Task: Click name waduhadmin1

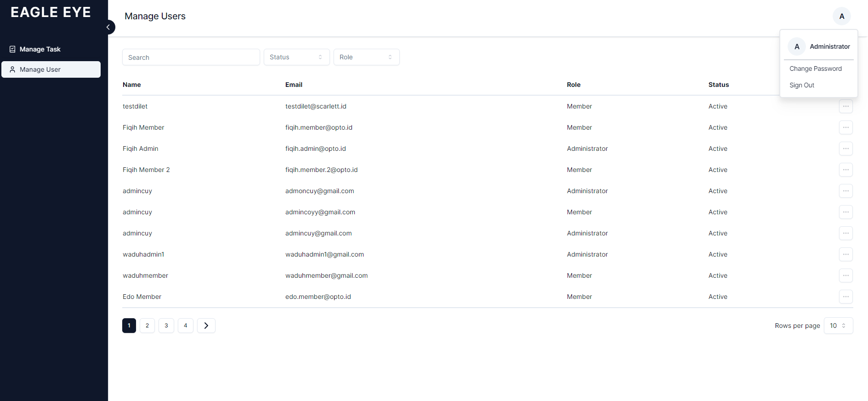Action: [143, 254]
